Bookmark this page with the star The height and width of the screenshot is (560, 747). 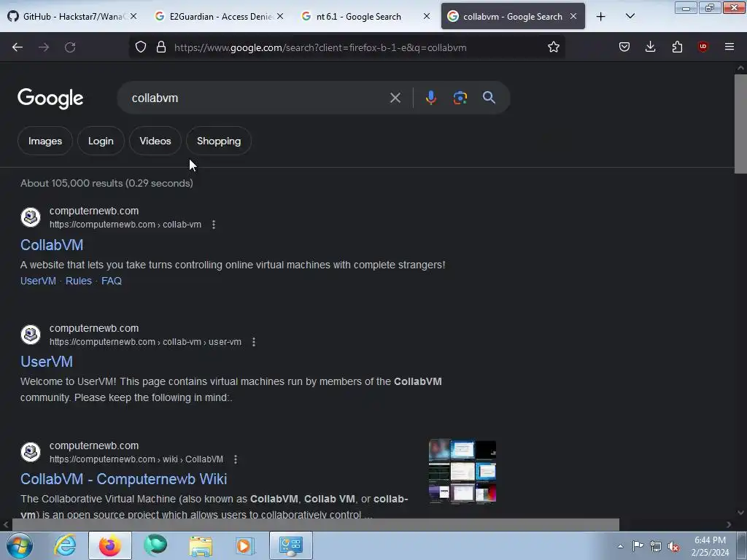553,47
